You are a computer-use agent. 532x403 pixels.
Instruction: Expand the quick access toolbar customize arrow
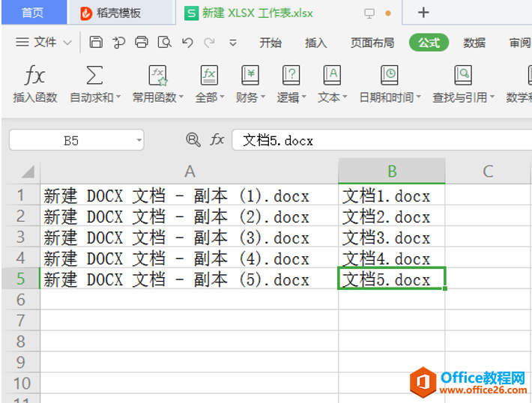coord(233,43)
